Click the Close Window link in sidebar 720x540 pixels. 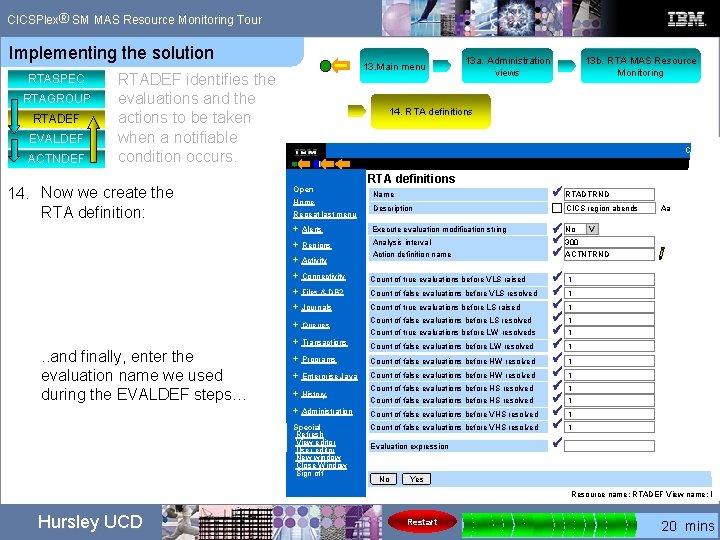(x=321, y=465)
